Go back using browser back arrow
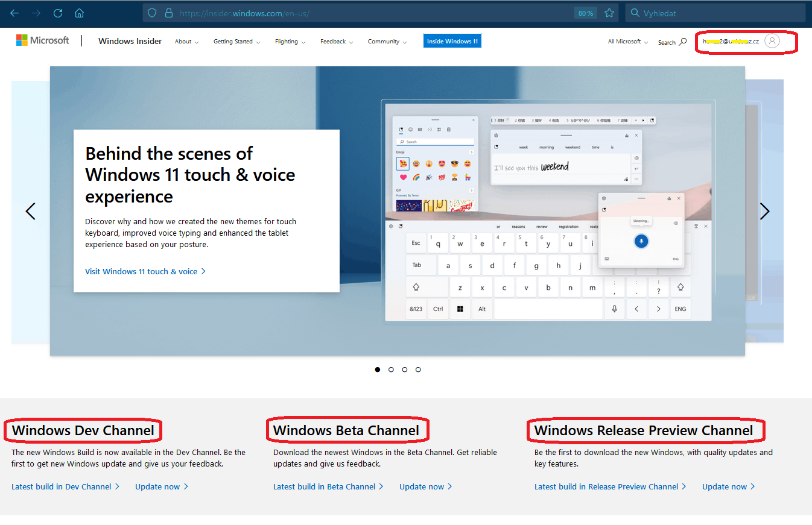812x525 pixels. pyautogui.click(x=14, y=13)
